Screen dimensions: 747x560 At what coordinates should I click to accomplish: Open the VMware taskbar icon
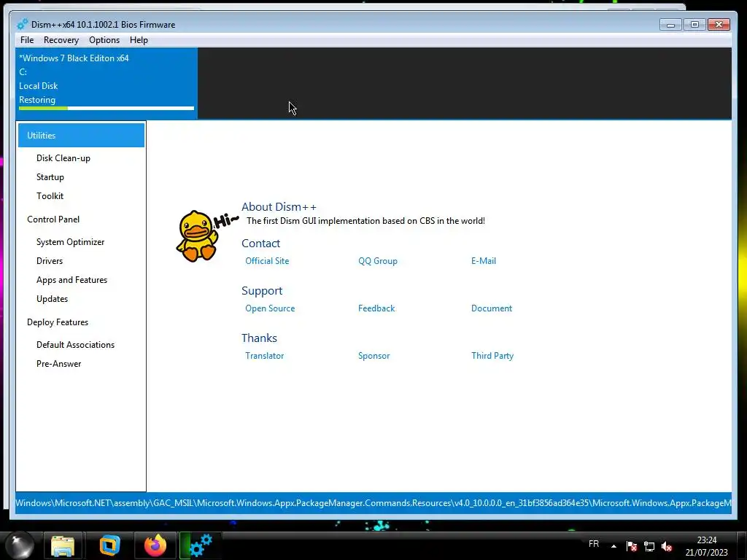[x=109, y=545]
